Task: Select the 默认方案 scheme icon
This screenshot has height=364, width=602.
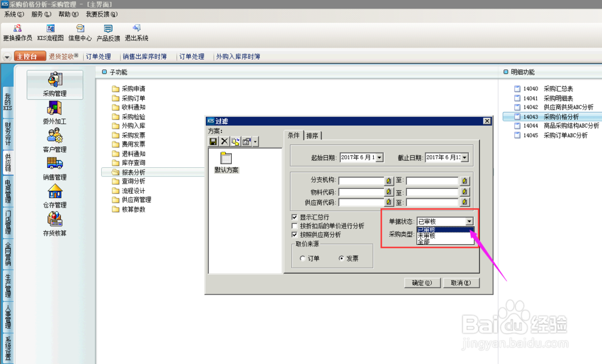Action: click(226, 162)
